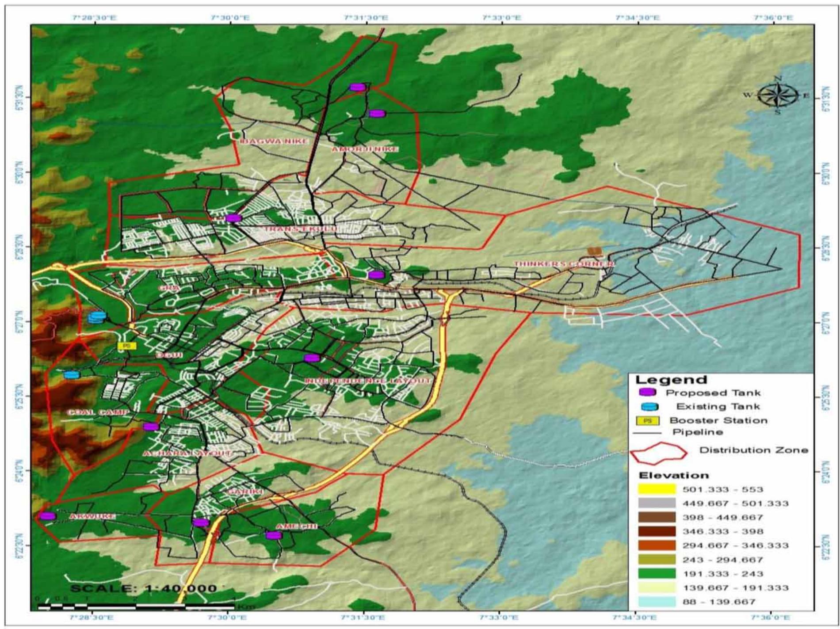840x629 pixels.
Task: Select the yellow PS Booster Station icon
Action: [x=127, y=345]
